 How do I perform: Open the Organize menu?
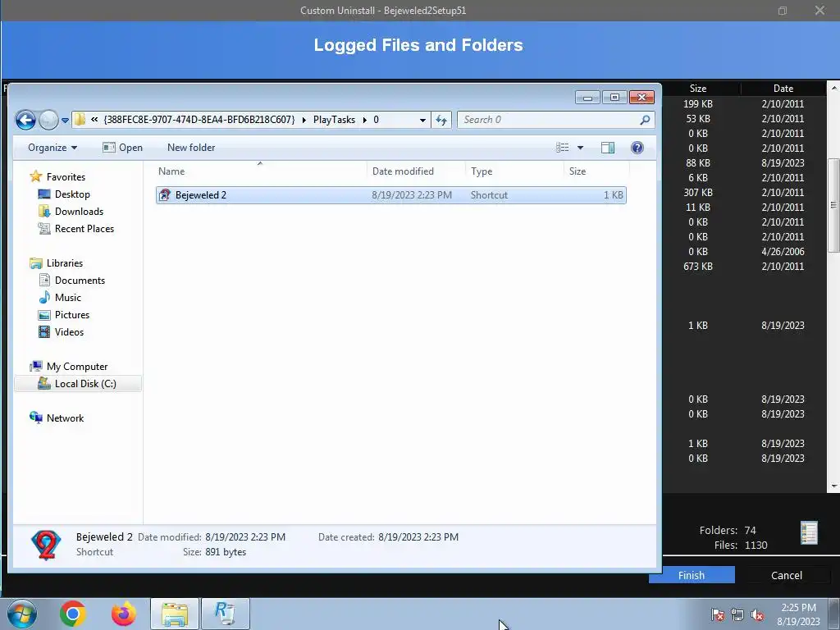52,148
